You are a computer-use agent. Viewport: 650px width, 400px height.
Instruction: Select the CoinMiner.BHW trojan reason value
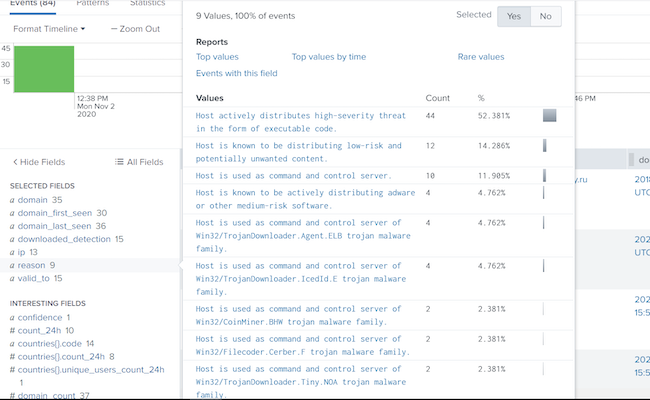[298, 315]
